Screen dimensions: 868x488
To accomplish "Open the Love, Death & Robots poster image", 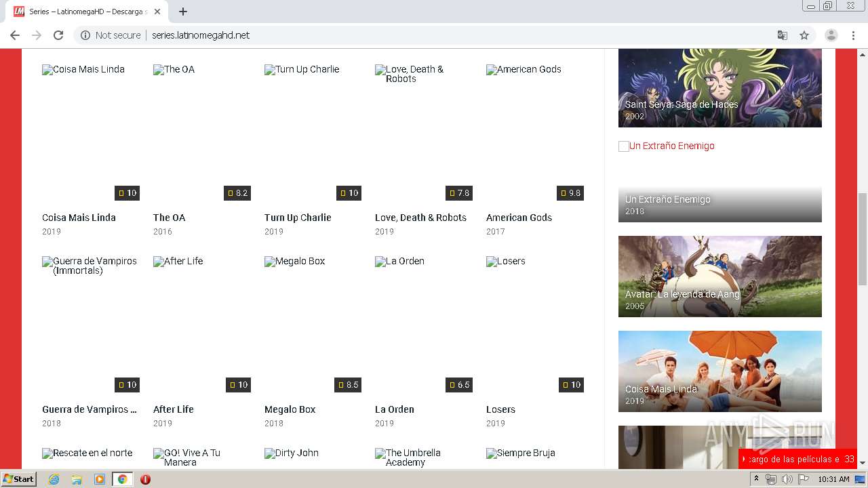I will click(424, 132).
